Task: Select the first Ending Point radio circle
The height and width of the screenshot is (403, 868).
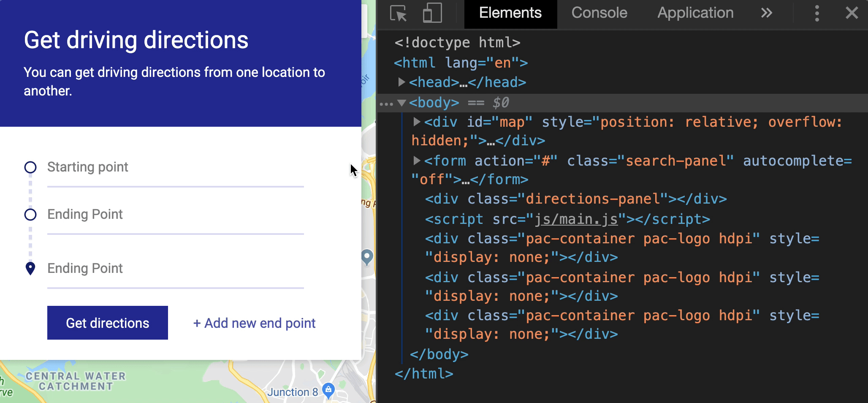Action: click(x=30, y=215)
